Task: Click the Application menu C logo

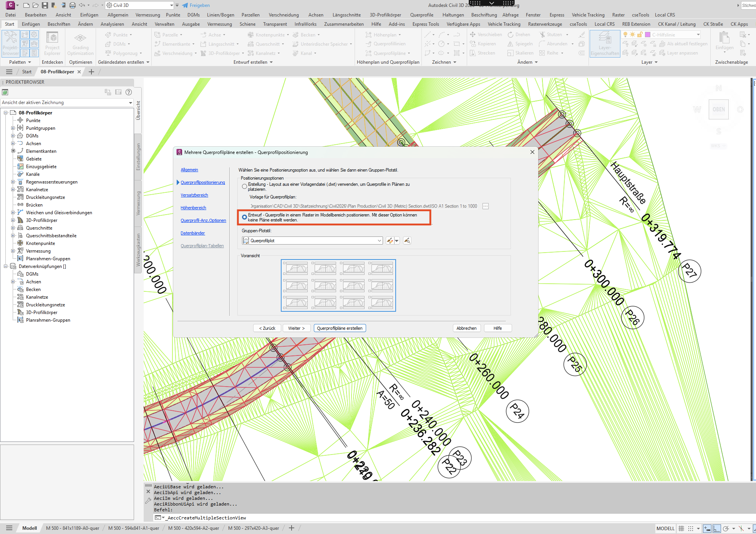Action: pos(10,5)
